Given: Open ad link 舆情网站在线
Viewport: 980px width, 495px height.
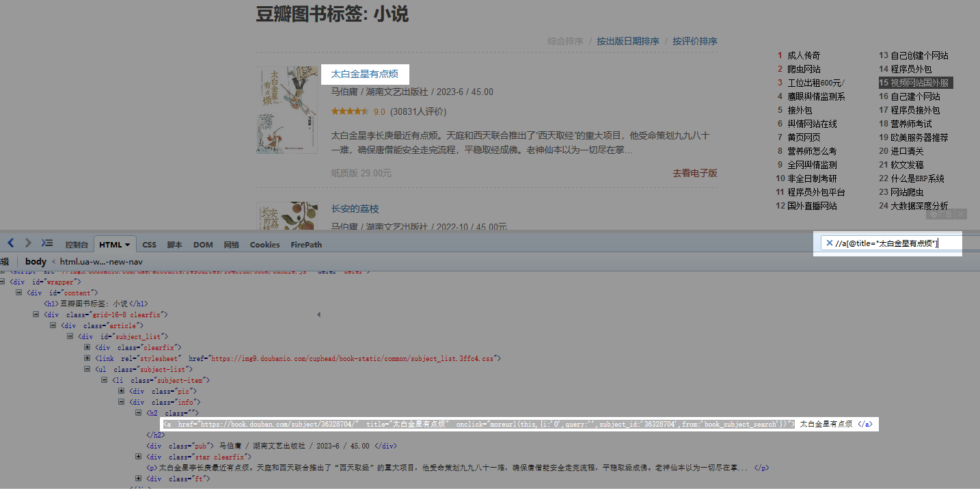Looking at the screenshot, I should (x=812, y=124).
